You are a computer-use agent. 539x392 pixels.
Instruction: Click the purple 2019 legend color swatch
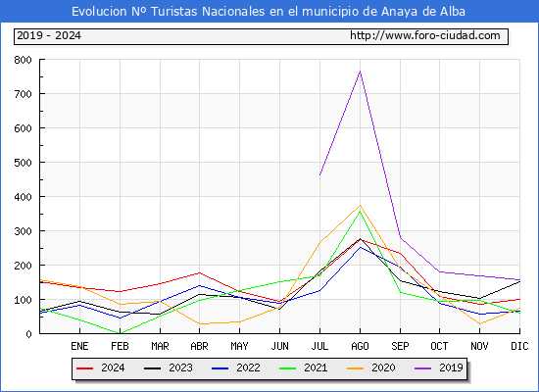click(x=423, y=368)
